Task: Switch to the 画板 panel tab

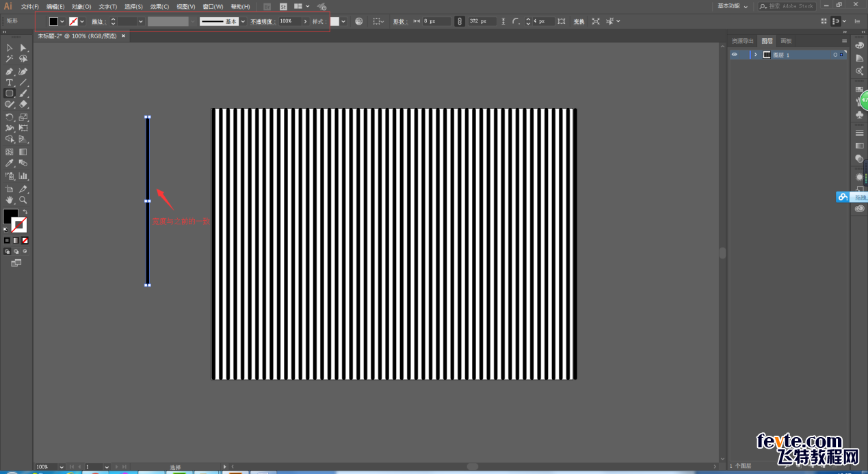Action: tap(786, 41)
